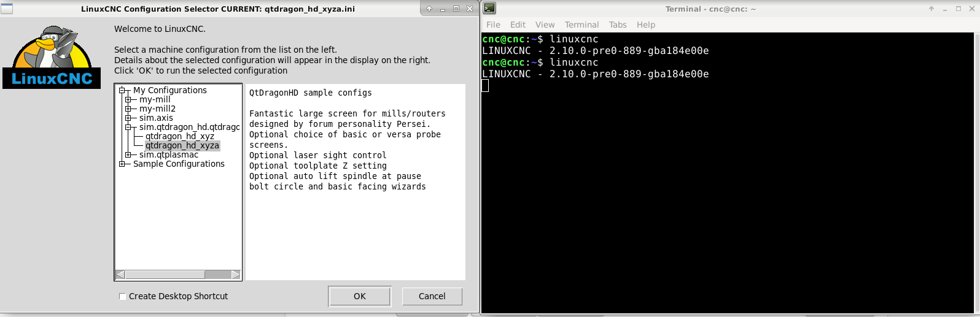This screenshot has height=317, width=980.
Task: Click window menu icon of Configuration Selector
Action: point(7,9)
